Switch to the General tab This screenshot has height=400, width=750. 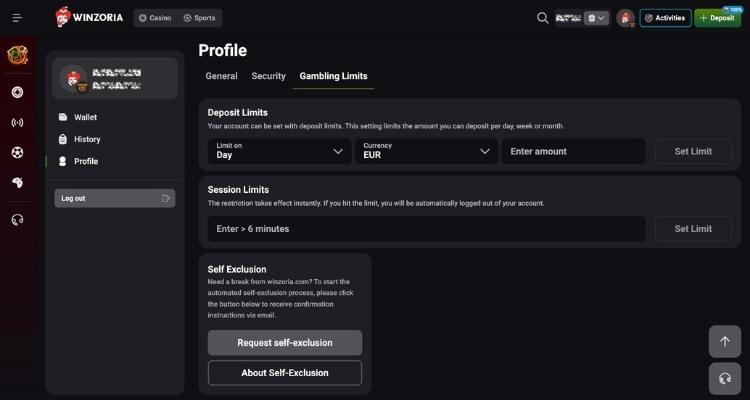pyautogui.click(x=221, y=76)
